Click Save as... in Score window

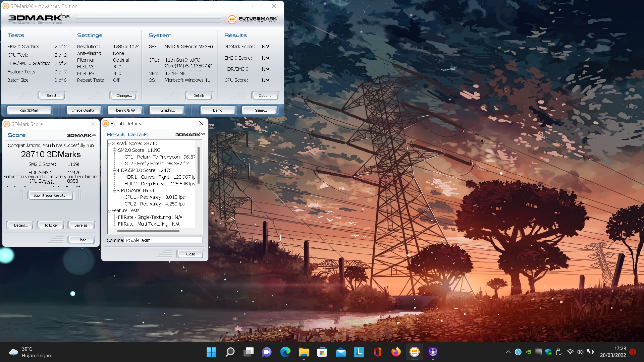coord(82,225)
